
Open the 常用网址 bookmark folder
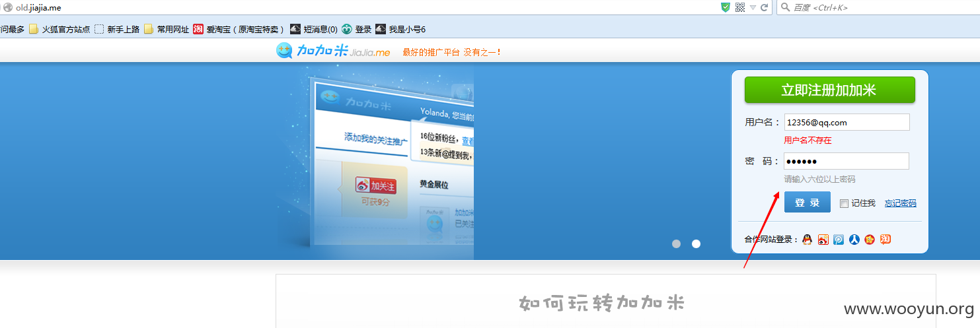pos(167,29)
